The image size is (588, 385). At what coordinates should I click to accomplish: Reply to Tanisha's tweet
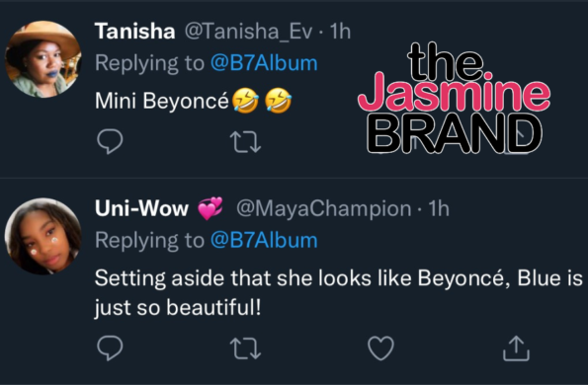(110, 141)
